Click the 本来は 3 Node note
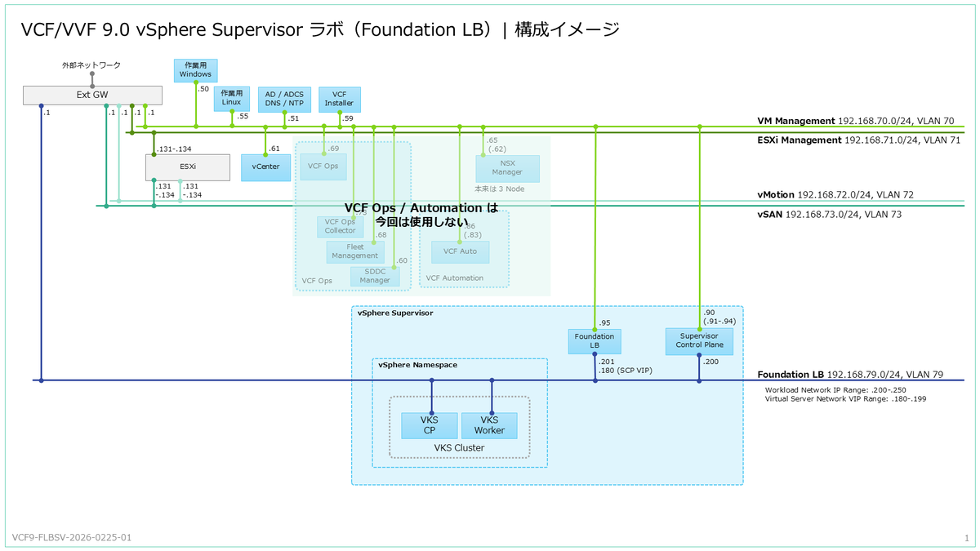The image size is (980, 551). point(499,189)
